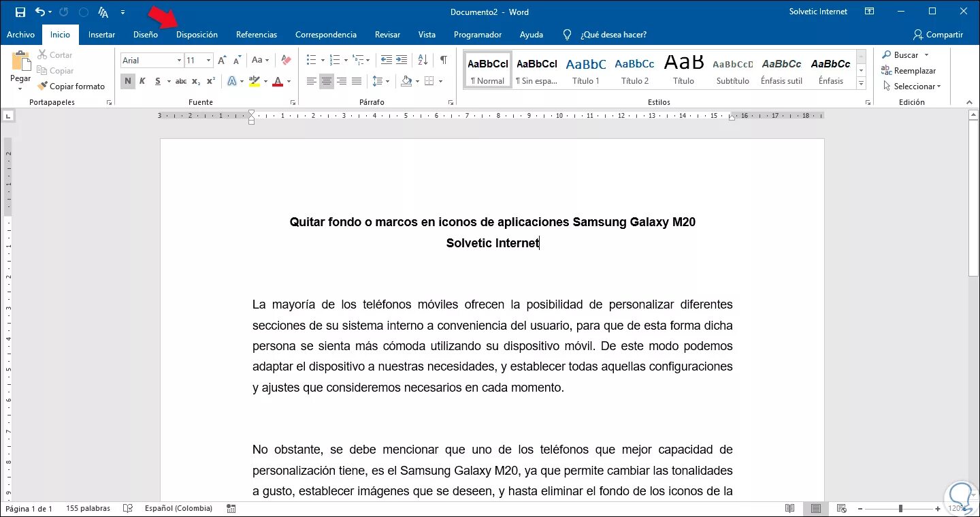Insert a numbered list
The height and width of the screenshot is (517, 980).
(334, 60)
